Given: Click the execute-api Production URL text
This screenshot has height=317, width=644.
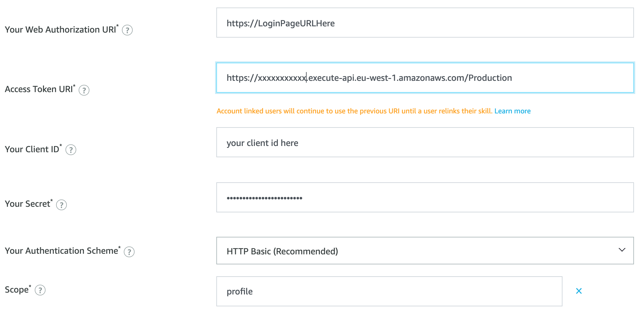Looking at the screenshot, I should point(369,78).
